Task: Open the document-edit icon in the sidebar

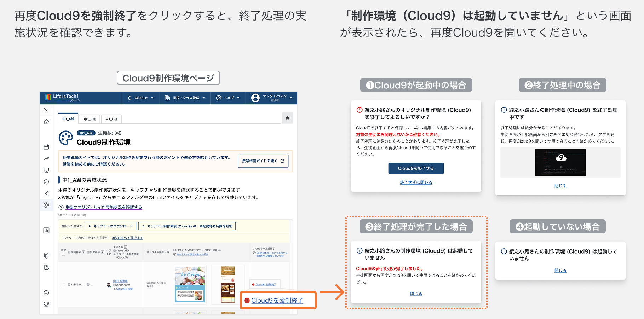Action: coord(46,267)
